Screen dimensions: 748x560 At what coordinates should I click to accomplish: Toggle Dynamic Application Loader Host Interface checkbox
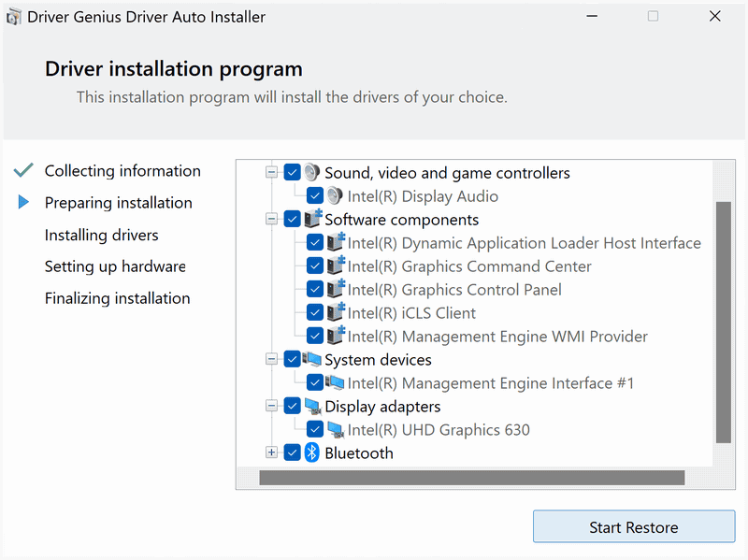315,242
